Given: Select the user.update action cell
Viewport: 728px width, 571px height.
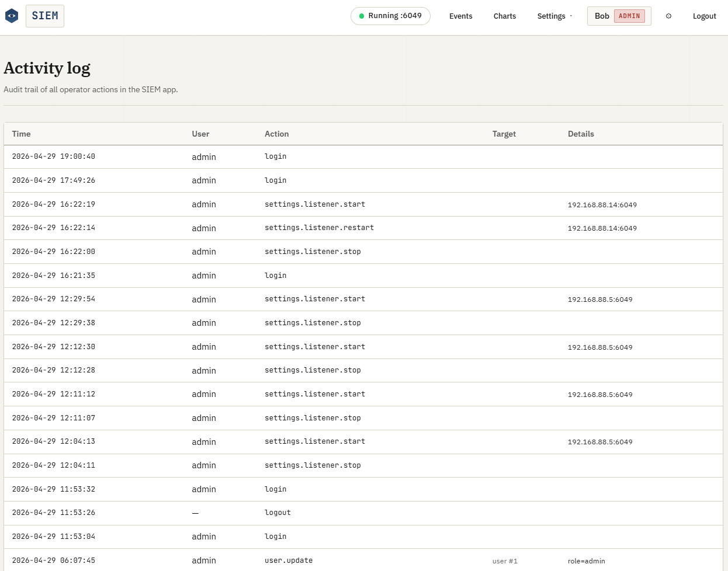Looking at the screenshot, I should [289, 560].
